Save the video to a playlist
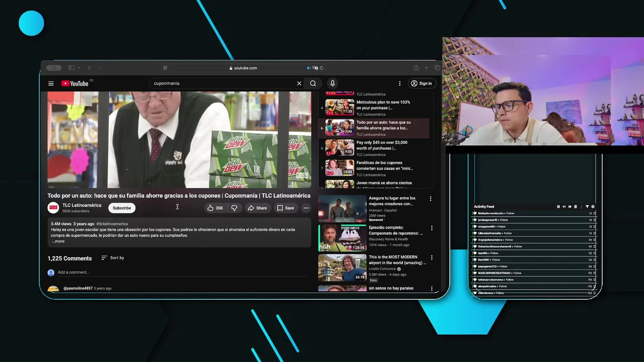The height and width of the screenshot is (362, 644). [x=285, y=208]
